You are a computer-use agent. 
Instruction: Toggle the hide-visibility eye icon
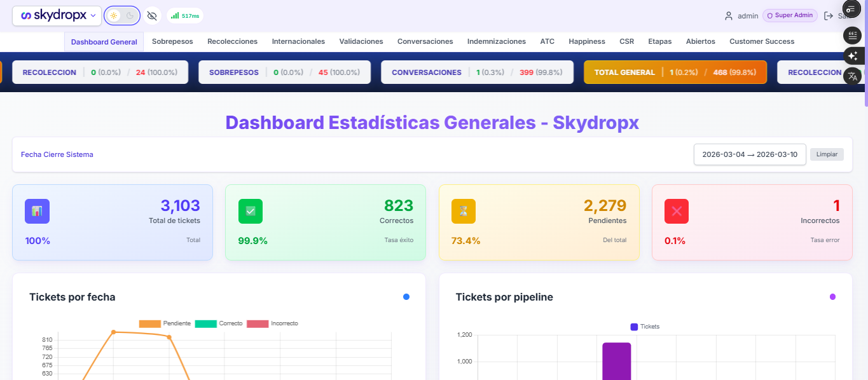152,15
